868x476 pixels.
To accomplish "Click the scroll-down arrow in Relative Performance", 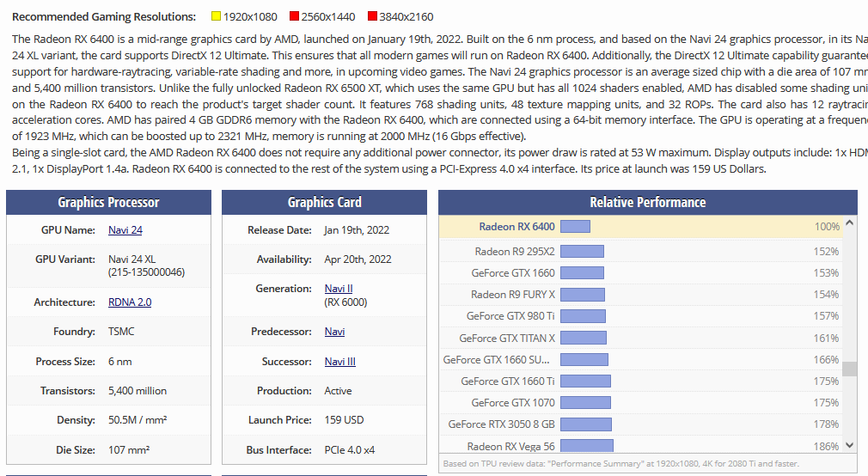I will click(850, 445).
